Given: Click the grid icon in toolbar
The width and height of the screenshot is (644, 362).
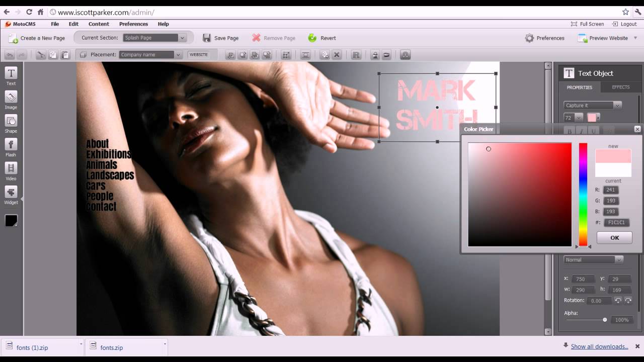Looking at the screenshot, I should [x=356, y=55].
